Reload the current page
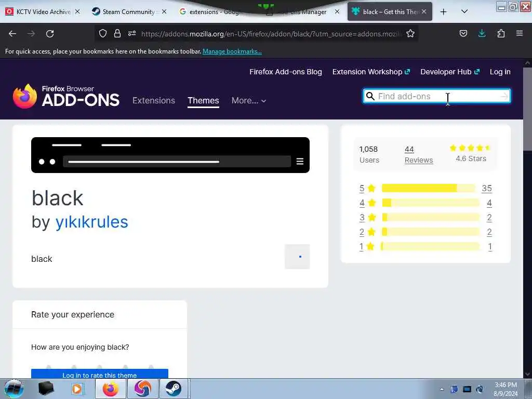The height and width of the screenshot is (399, 532). pos(50,34)
